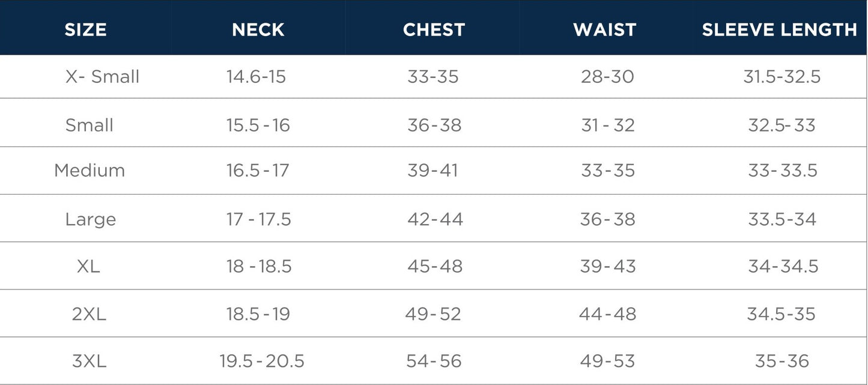868x385 pixels.
Task: Click the NECK column header
Action: tap(258, 30)
